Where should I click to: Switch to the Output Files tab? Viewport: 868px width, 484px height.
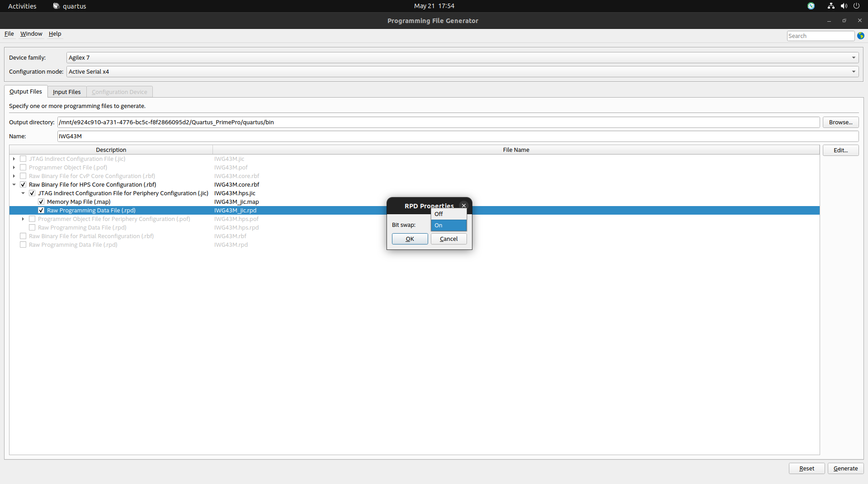coord(26,91)
